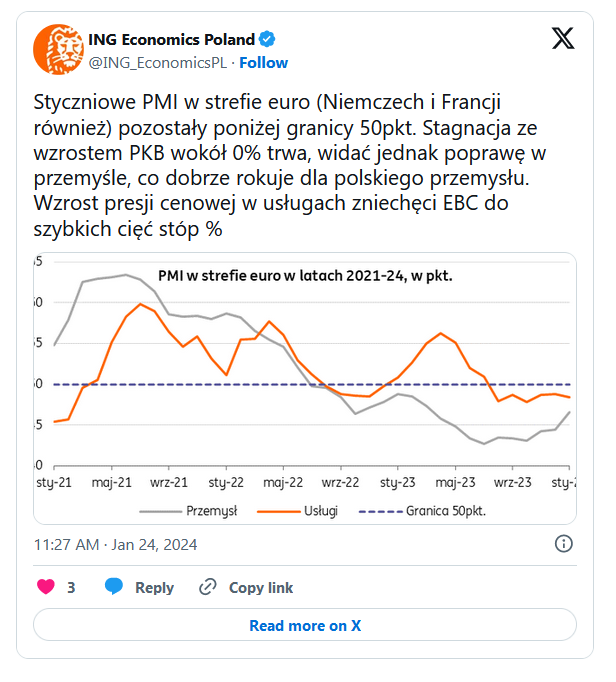Viewport: 616px width, 682px height.
Task: Follow the ING_EconomicsPL account
Action: [x=264, y=62]
